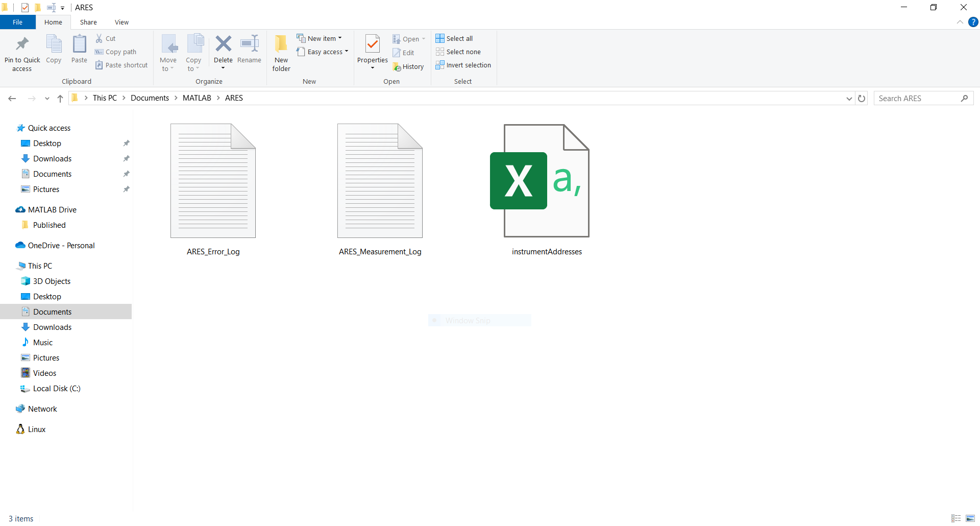
Task: Click This PC in the address breadcrumb
Action: click(105, 98)
